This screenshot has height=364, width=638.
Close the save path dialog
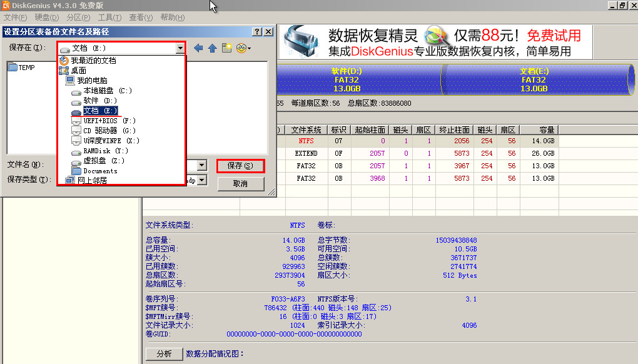(268, 32)
